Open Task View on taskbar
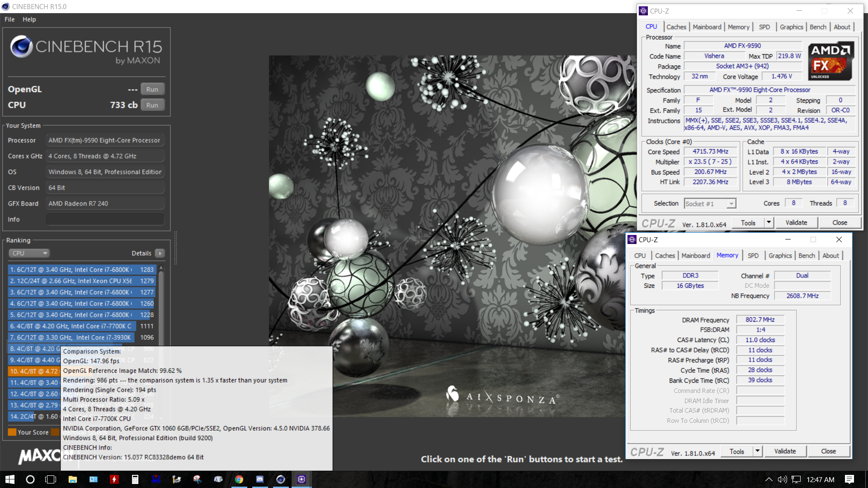Viewport: 868px width, 488px height. click(51, 479)
